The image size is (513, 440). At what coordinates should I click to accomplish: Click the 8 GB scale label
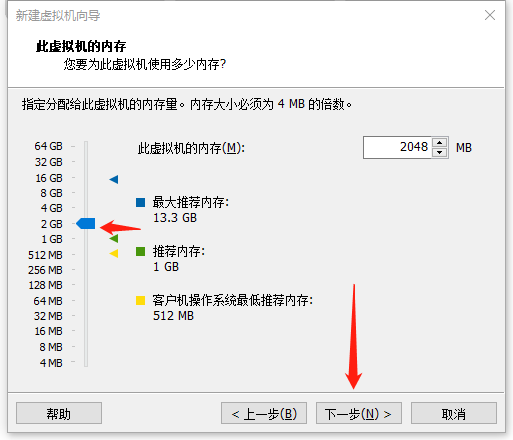[x=51, y=193]
